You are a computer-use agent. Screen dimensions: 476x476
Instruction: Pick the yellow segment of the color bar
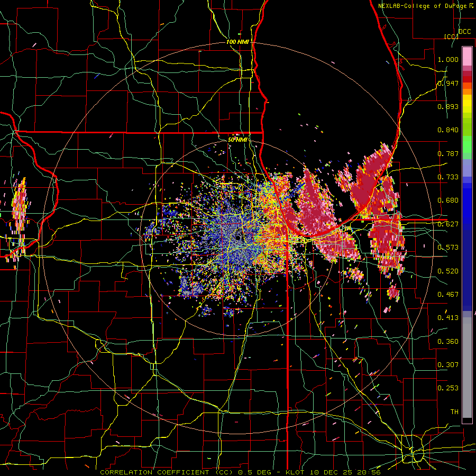coord(467,104)
